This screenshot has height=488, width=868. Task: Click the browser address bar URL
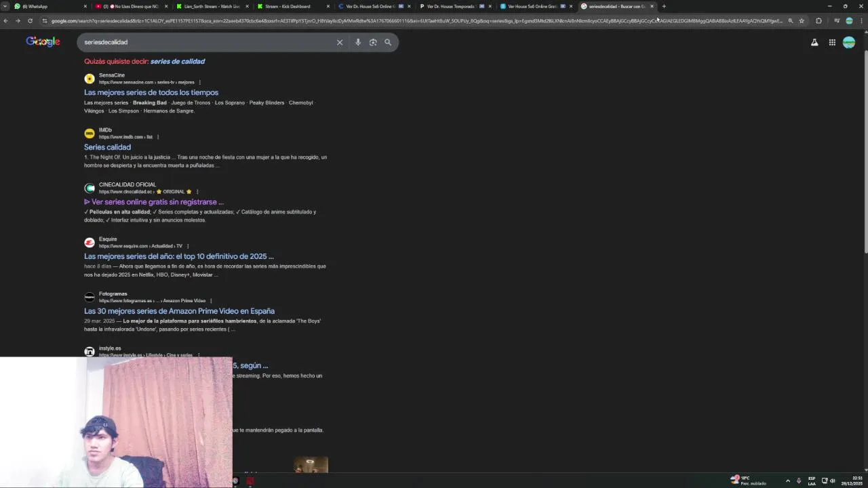pos(416,20)
